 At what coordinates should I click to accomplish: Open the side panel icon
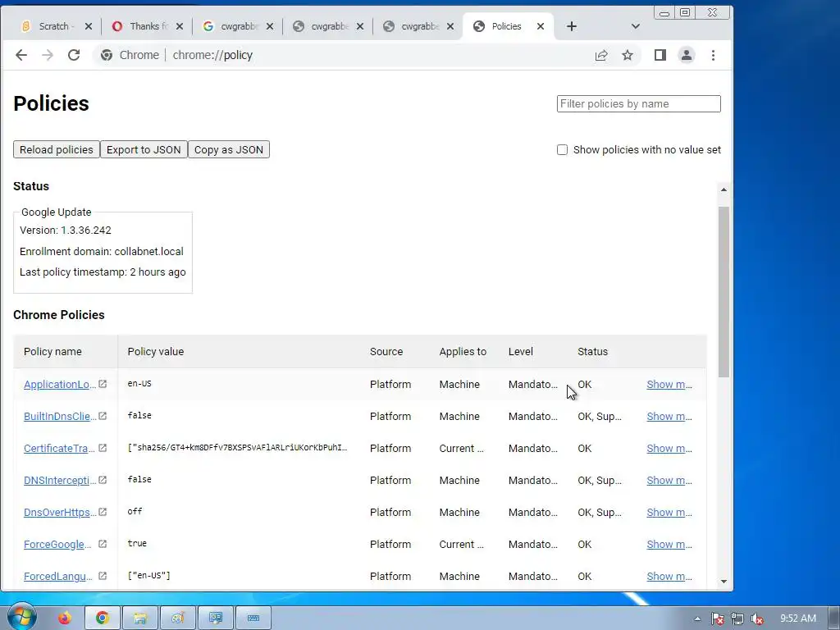(660, 55)
